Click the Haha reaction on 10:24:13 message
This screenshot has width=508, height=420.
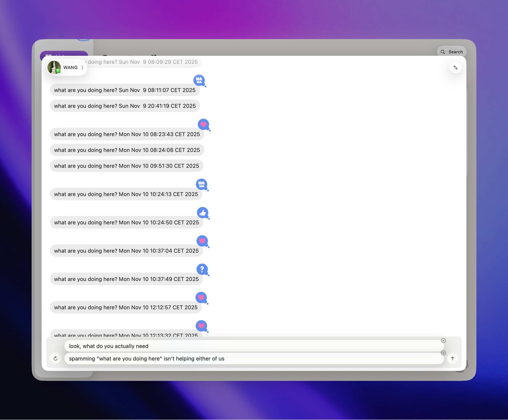201,184
